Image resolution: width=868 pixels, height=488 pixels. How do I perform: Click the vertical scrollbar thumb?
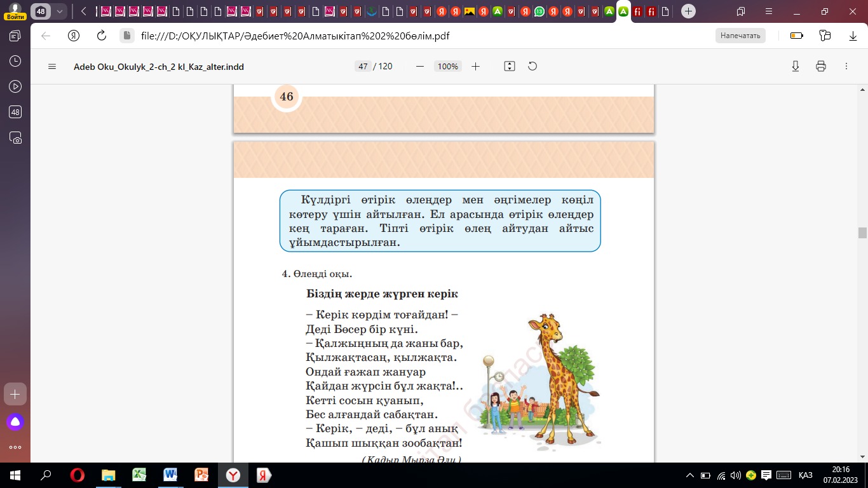pos(862,233)
